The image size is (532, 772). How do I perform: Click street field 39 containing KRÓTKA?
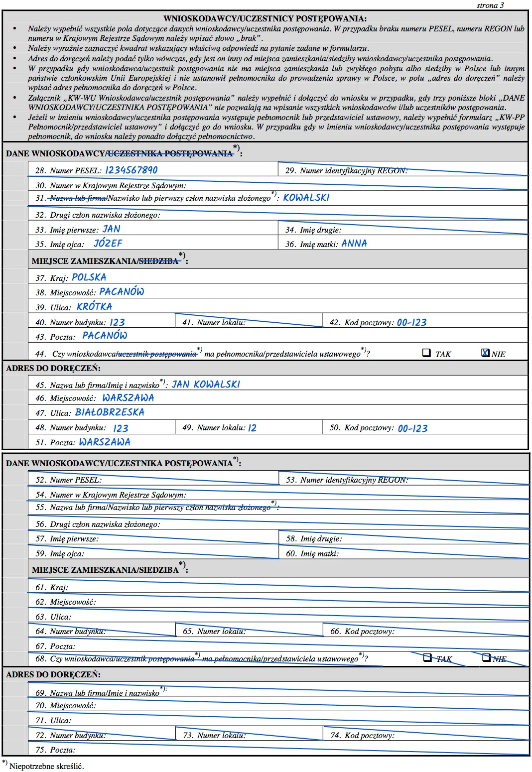(x=95, y=307)
